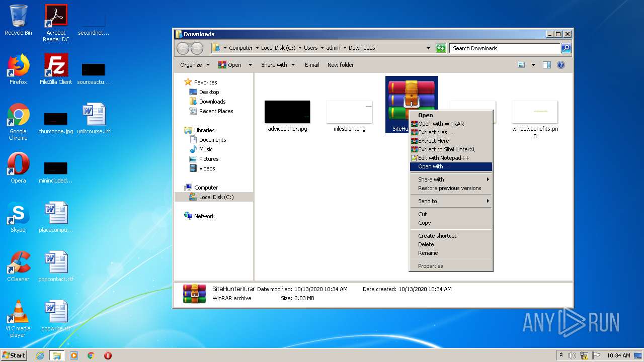Open CCleaner desktop shortcut
The image size is (644, 362).
coord(18,266)
